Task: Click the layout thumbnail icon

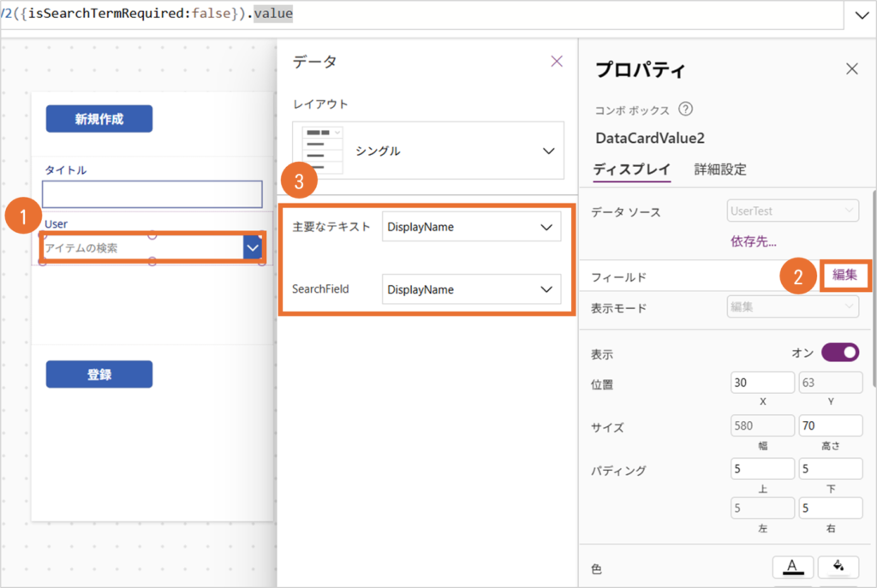Action: tap(325, 151)
